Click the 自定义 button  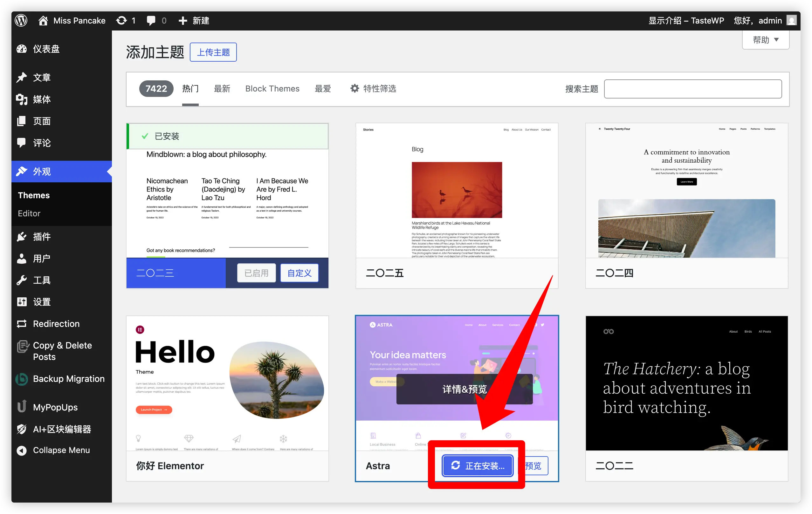click(299, 273)
